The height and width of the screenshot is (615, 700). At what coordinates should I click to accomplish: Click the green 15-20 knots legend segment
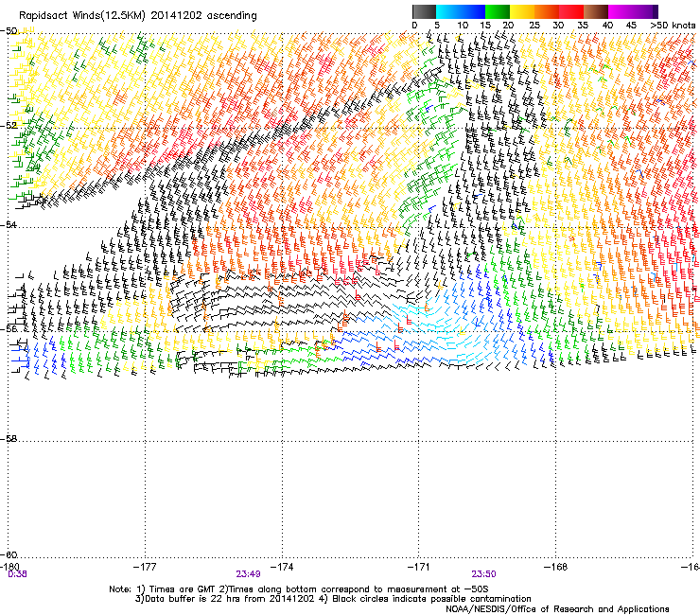point(498,11)
